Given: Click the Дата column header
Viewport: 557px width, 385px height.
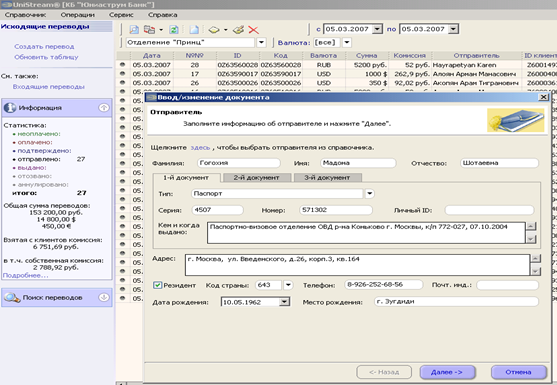Looking at the screenshot, I should 152,55.
